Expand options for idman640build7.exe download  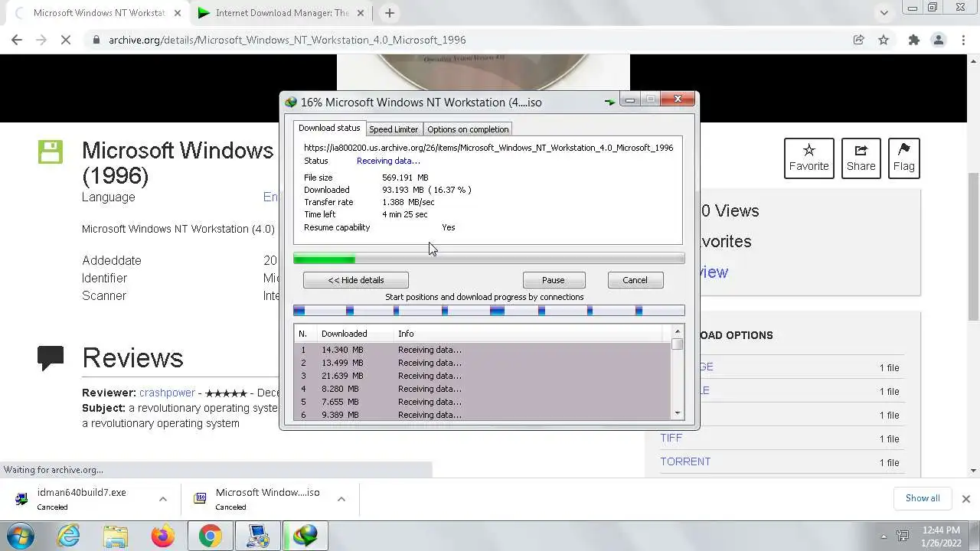click(x=162, y=499)
